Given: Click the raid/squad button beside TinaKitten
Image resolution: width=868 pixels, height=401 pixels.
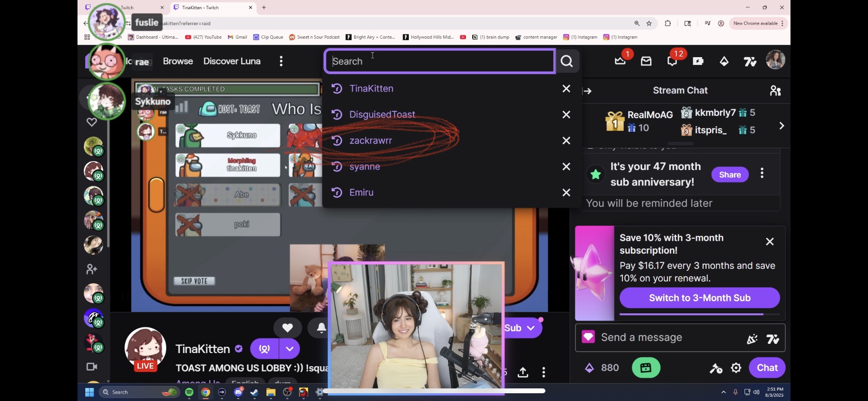Looking at the screenshot, I should coord(264,349).
